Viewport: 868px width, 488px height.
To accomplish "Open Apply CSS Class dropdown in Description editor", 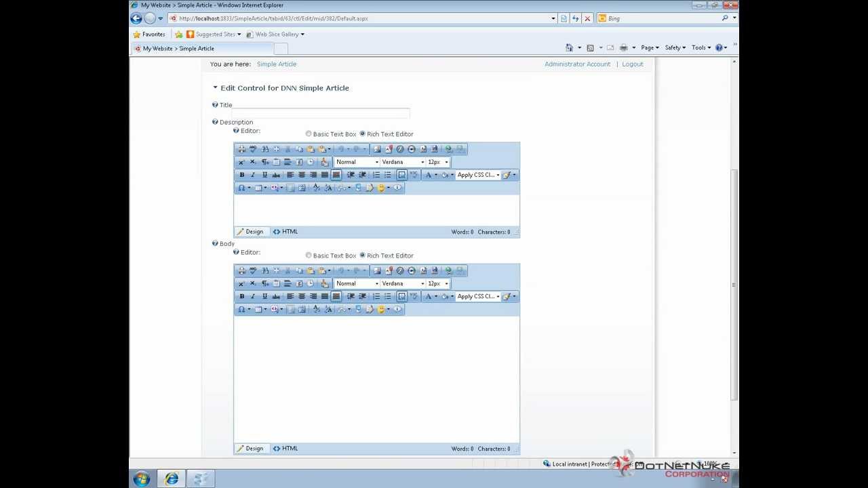I will 478,175.
